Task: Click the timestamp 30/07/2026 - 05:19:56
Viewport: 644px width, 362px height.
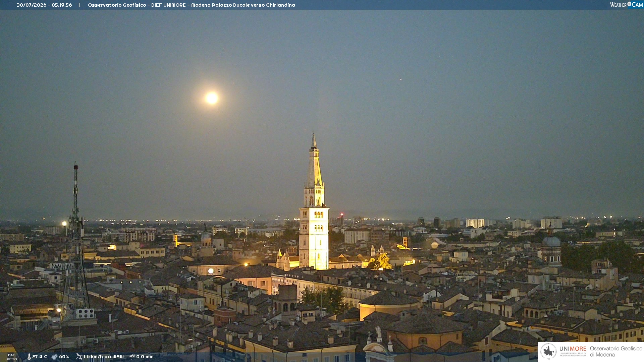Action: (x=44, y=5)
